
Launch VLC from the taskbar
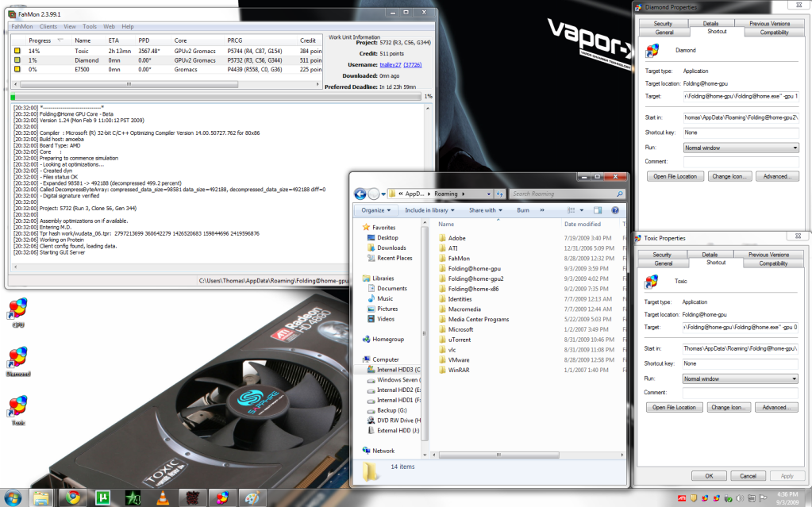(162, 498)
